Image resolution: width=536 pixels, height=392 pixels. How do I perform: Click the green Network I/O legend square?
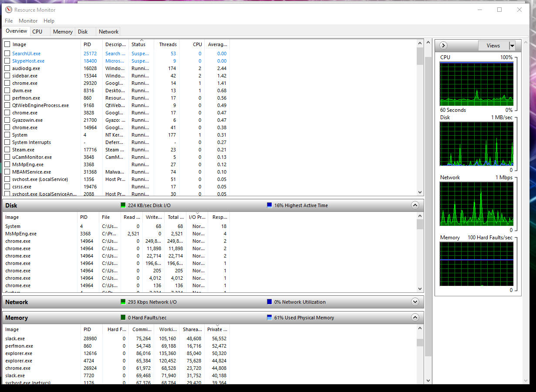(123, 302)
